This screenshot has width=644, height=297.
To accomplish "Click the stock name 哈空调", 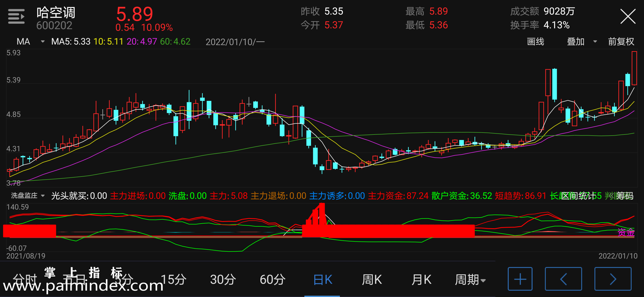I will tap(56, 12).
